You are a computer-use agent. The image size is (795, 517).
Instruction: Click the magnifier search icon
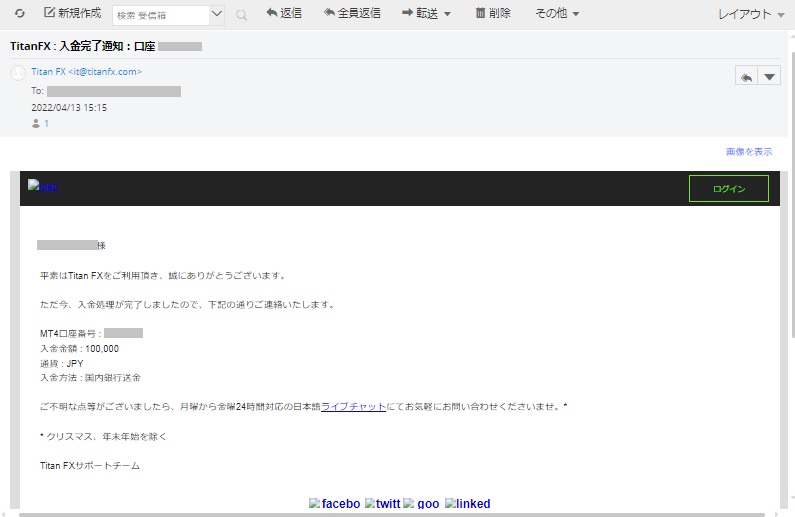coord(242,15)
